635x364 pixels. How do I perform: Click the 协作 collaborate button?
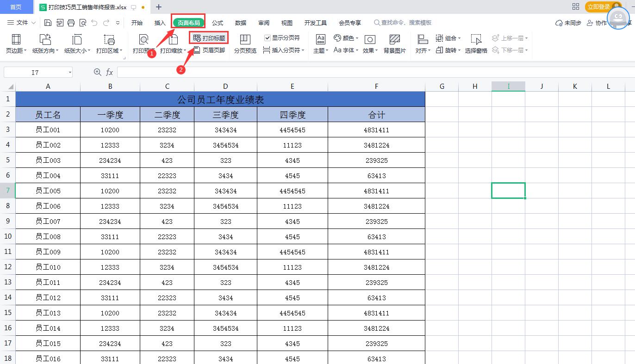click(597, 23)
